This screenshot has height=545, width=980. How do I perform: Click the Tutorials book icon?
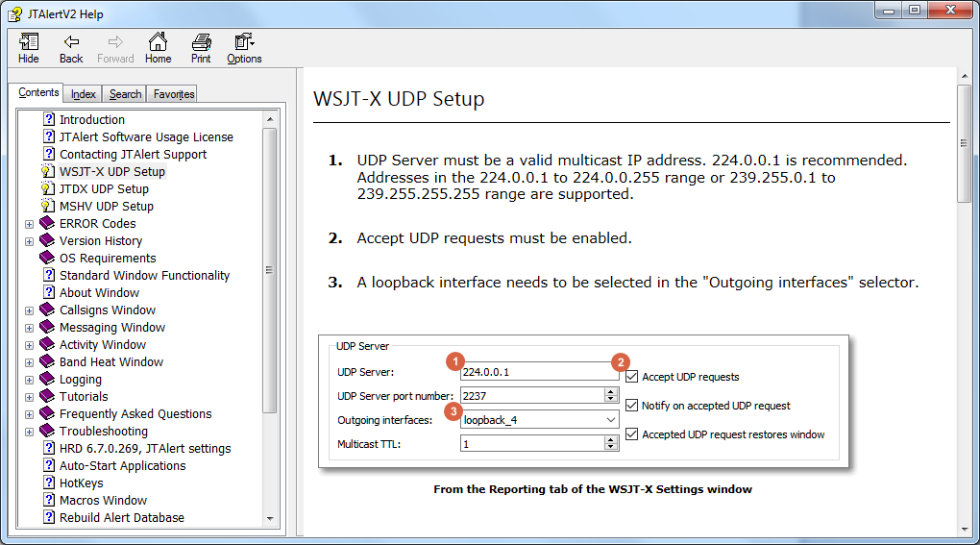click(47, 396)
